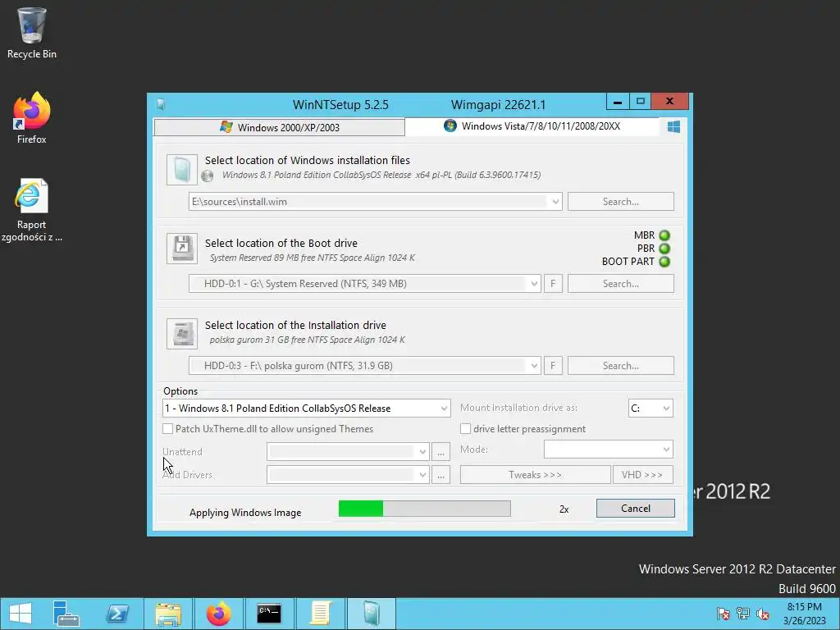The height and width of the screenshot is (630, 840).
Task: Click the F button for Boot drive
Action: (x=553, y=284)
